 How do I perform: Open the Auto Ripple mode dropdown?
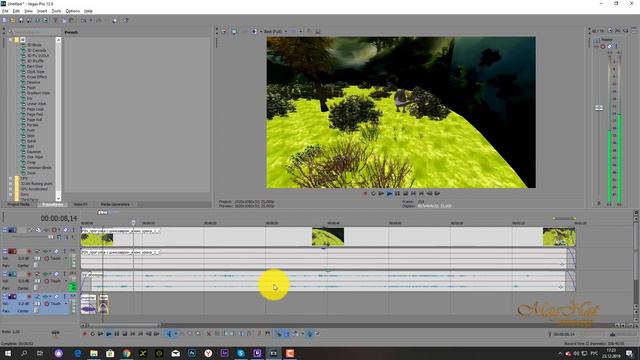[302, 334]
